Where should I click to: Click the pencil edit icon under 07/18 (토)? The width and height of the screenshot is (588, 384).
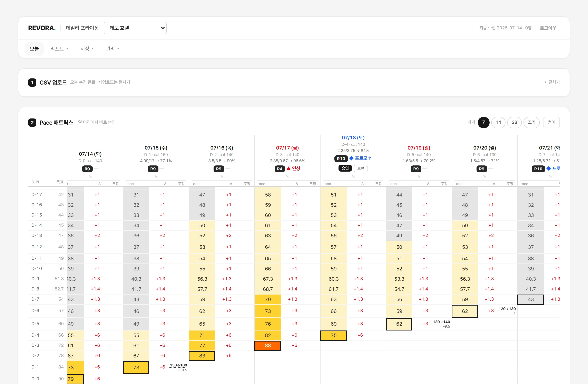353,176
